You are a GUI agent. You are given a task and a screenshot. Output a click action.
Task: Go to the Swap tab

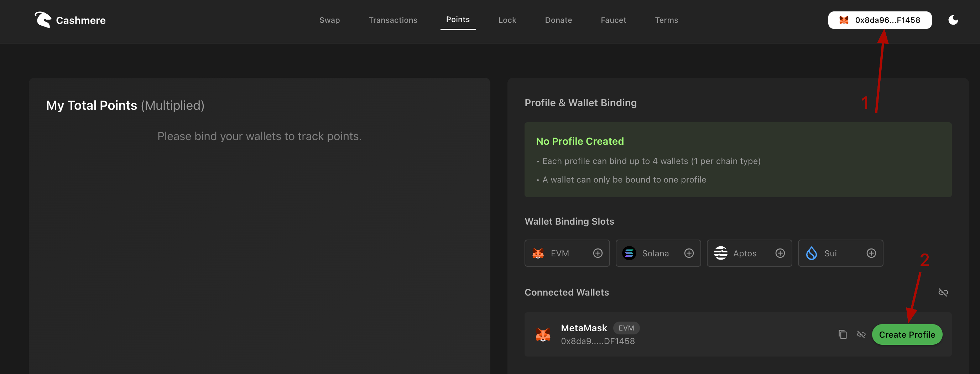click(x=329, y=20)
